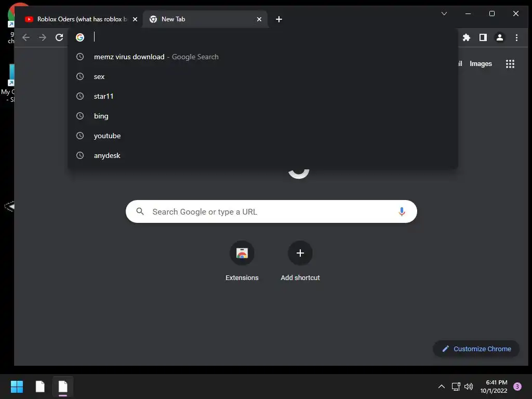Screen dimensions: 532x399
Task: Click the Customize Chrome button
Action: (x=476, y=349)
